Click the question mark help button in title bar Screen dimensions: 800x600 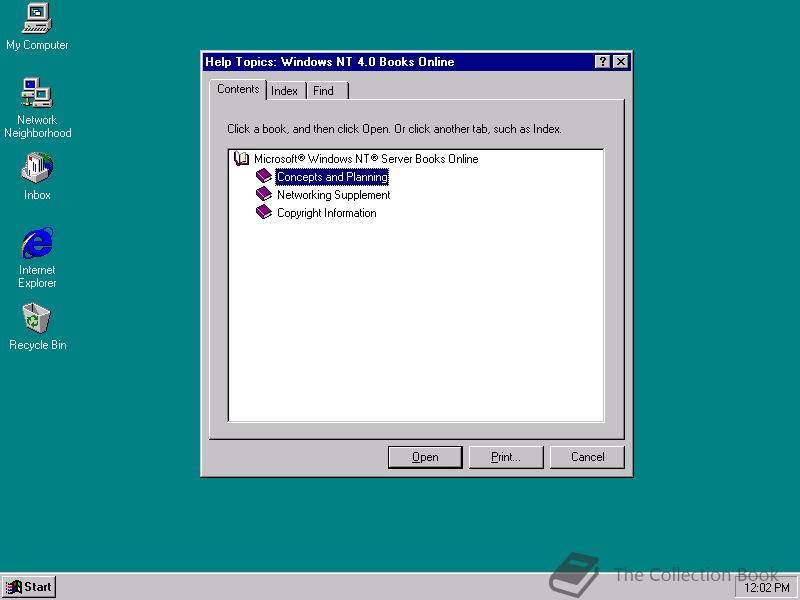[603, 62]
